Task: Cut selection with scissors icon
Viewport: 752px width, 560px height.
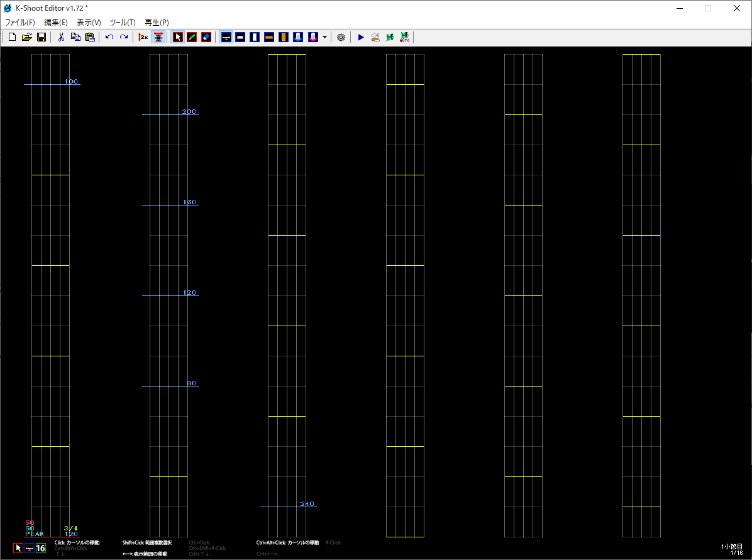Action: (61, 37)
